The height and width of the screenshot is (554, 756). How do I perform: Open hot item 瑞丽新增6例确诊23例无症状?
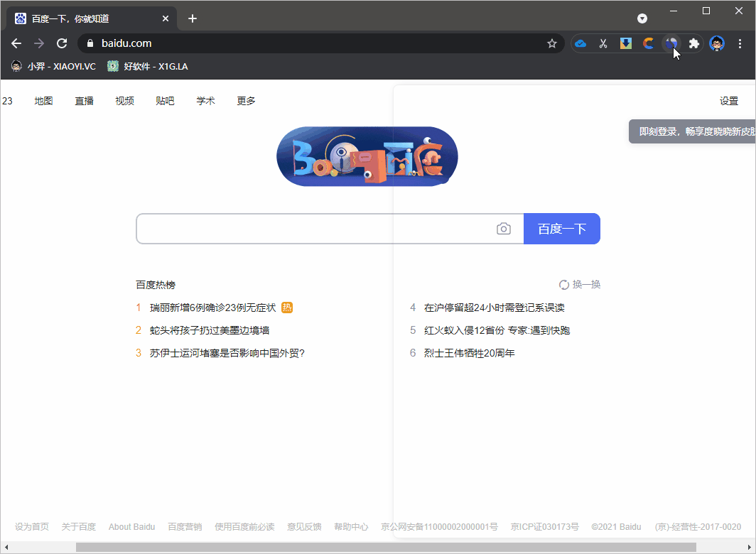(212, 308)
